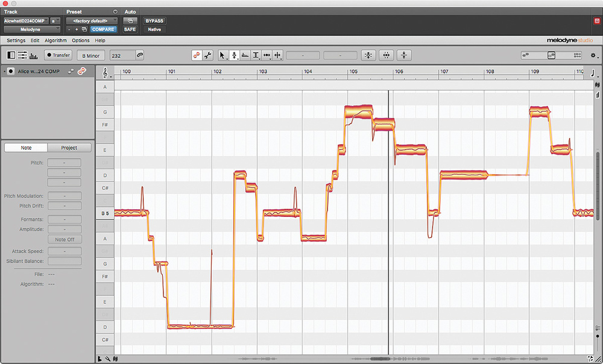This screenshot has width=603, height=364.
Task: Click the view size slider in toolbar
Action: tap(551, 55)
